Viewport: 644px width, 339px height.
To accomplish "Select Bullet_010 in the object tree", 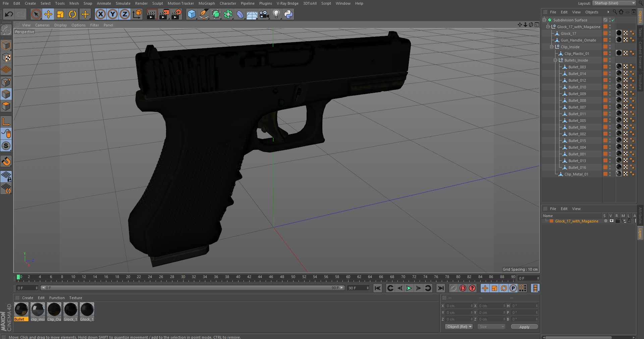I will point(577,87).
